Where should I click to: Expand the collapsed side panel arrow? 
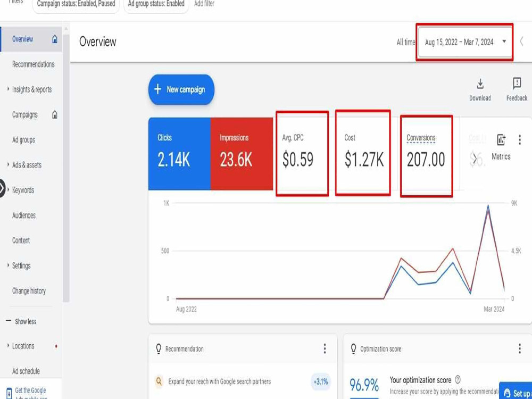(x=2, y=188)
